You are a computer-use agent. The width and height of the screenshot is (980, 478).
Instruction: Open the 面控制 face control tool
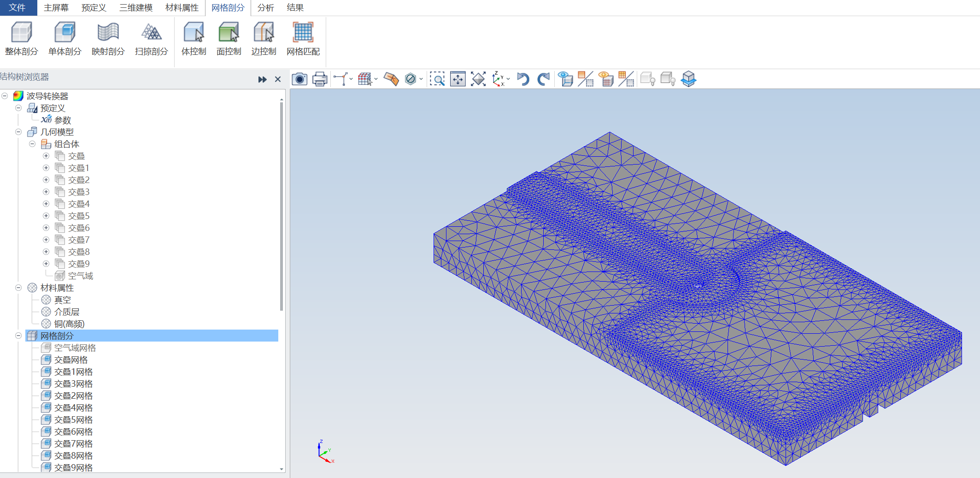coord(229,39)
